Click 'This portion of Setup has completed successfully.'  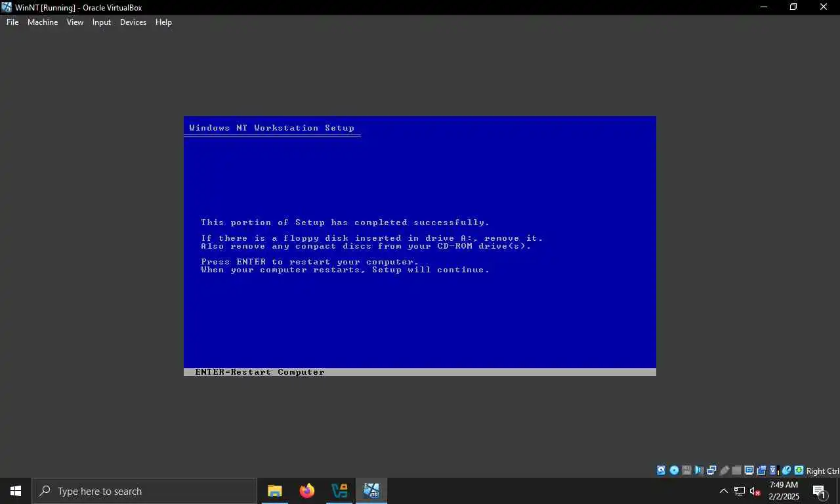pos(345,222)
